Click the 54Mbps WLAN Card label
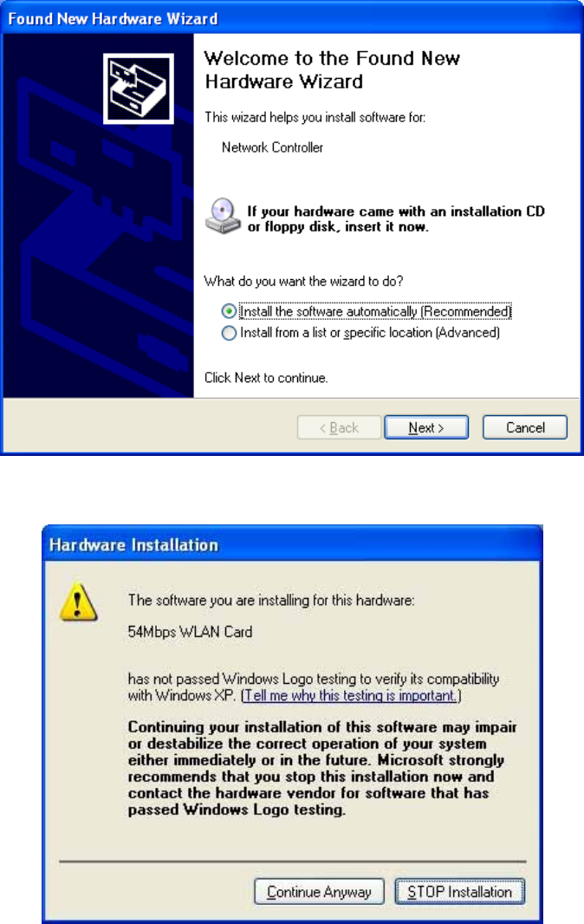 click(x=190, y=632)
